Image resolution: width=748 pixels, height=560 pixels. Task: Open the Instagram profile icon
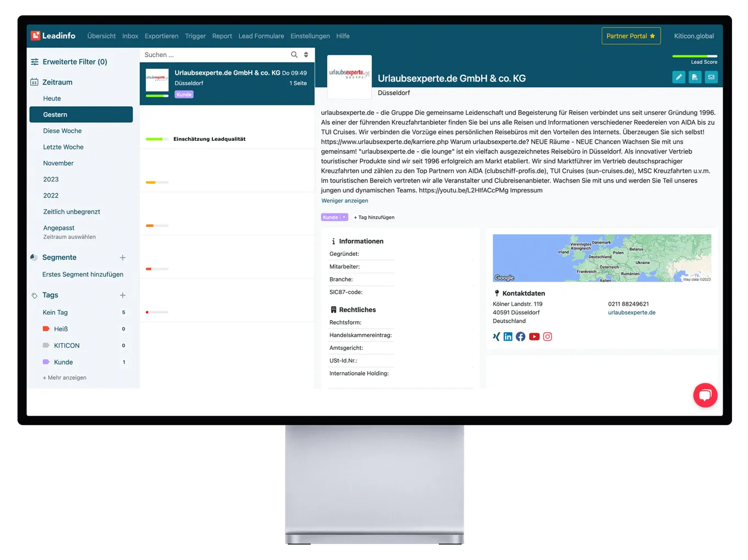pos(547,337)
